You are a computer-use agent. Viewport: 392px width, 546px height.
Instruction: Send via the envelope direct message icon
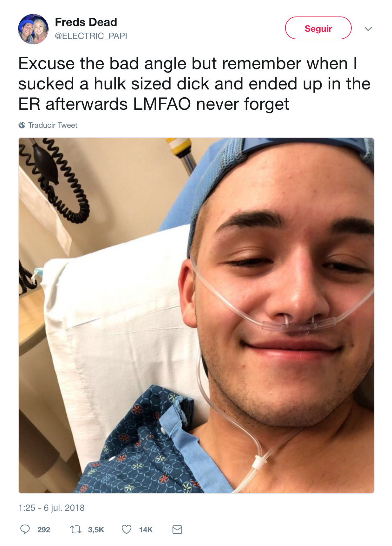(x=177, y=529)
